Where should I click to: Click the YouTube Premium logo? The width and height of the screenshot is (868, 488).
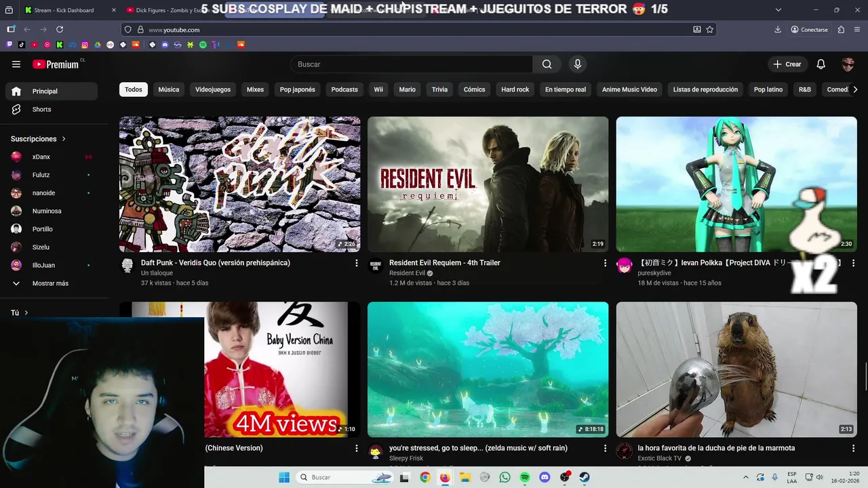coord(57,64)
